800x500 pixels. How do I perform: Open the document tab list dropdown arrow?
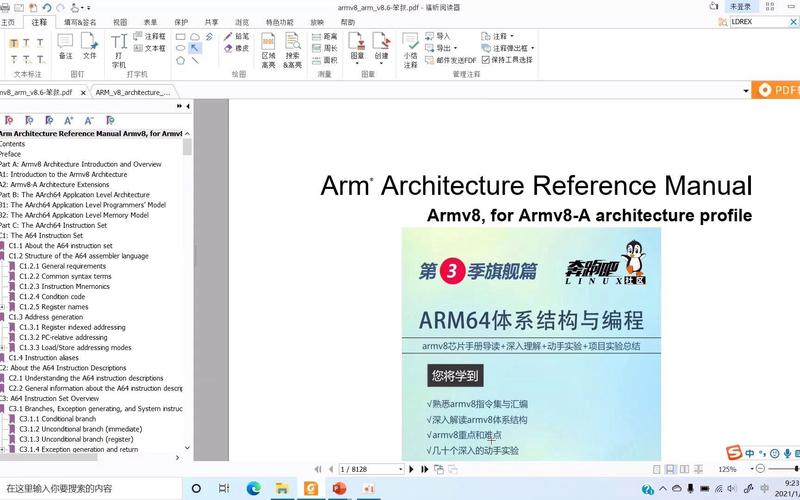[x=746, y=91]
